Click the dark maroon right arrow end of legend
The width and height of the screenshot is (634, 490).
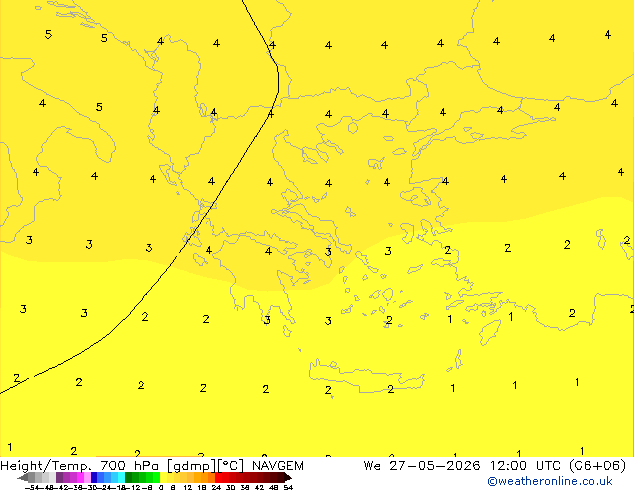point(288,478)
